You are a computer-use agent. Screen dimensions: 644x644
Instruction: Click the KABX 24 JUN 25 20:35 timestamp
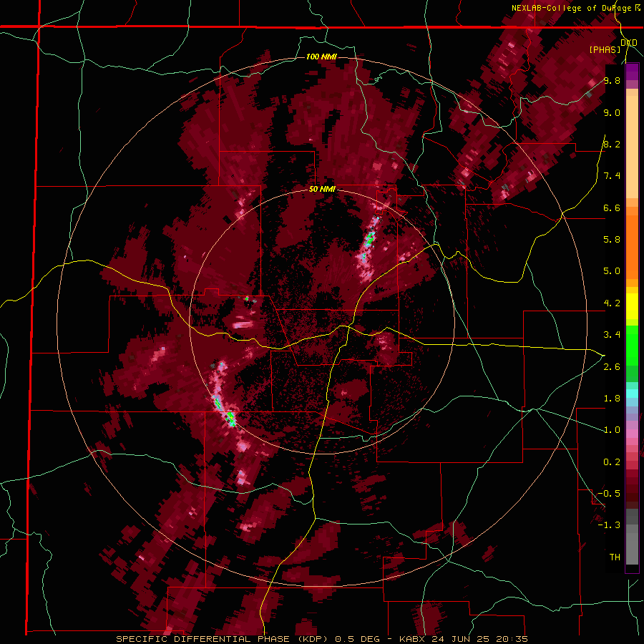[x=464, y=639]
